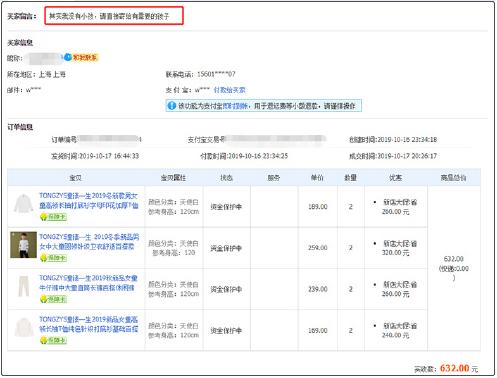Click 付款时间 2019-10-16 23:34:25
The image size is (497, 378).
(244, 156)
